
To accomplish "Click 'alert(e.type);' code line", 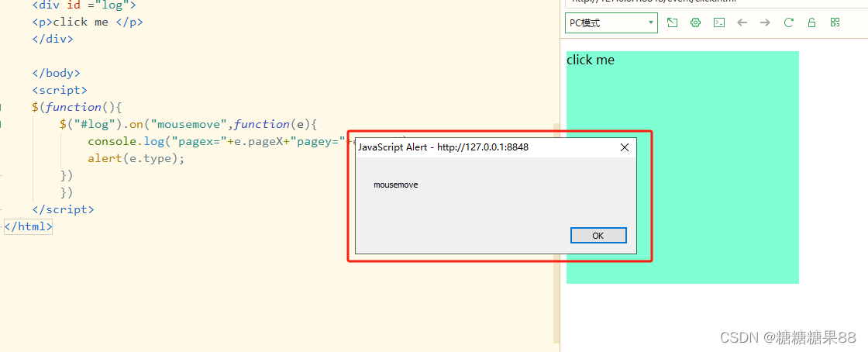I will (136, 158).
